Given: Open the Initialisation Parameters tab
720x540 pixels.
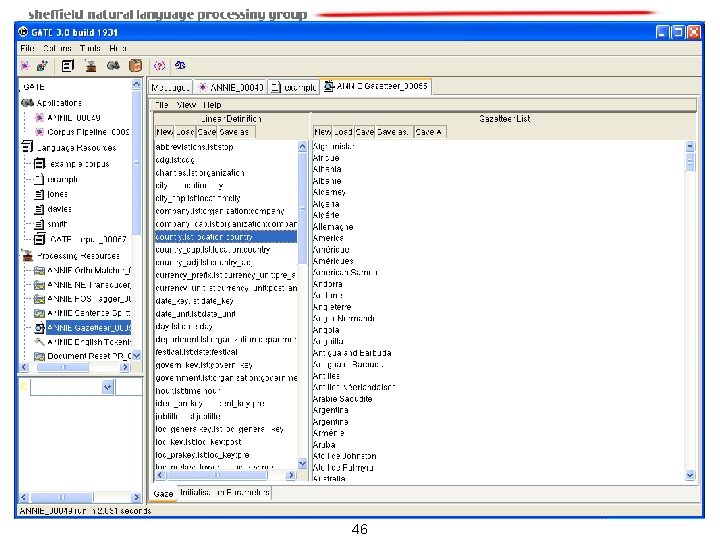Looking at the screenshot, I should 225,493.
